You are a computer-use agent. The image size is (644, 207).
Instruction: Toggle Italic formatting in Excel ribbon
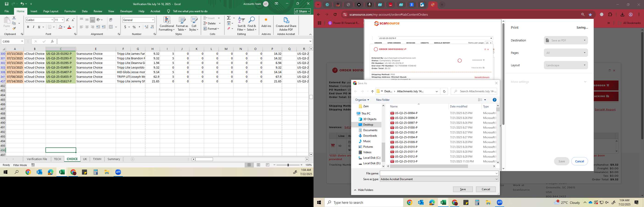point(34,27)
